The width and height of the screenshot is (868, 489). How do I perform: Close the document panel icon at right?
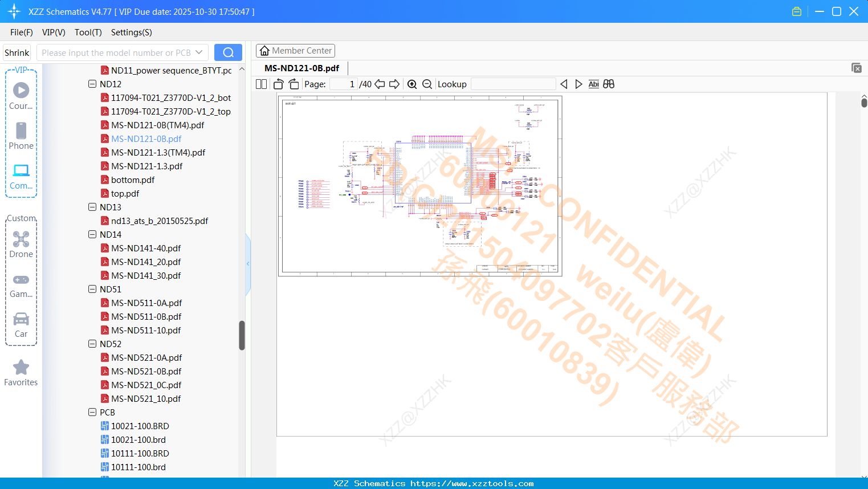tap(856, 68)
